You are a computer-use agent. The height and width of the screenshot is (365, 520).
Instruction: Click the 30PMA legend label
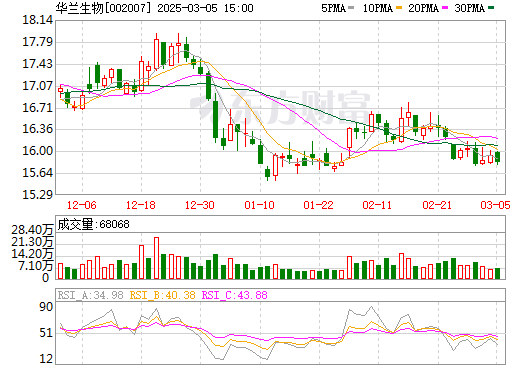pyautogui.click(x=469, y=8)
